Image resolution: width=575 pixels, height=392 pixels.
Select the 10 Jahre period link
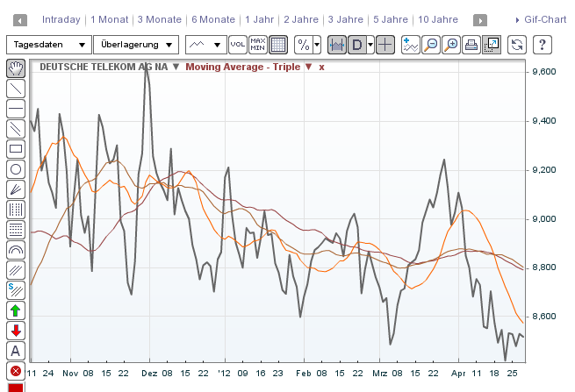pos(438,19)
